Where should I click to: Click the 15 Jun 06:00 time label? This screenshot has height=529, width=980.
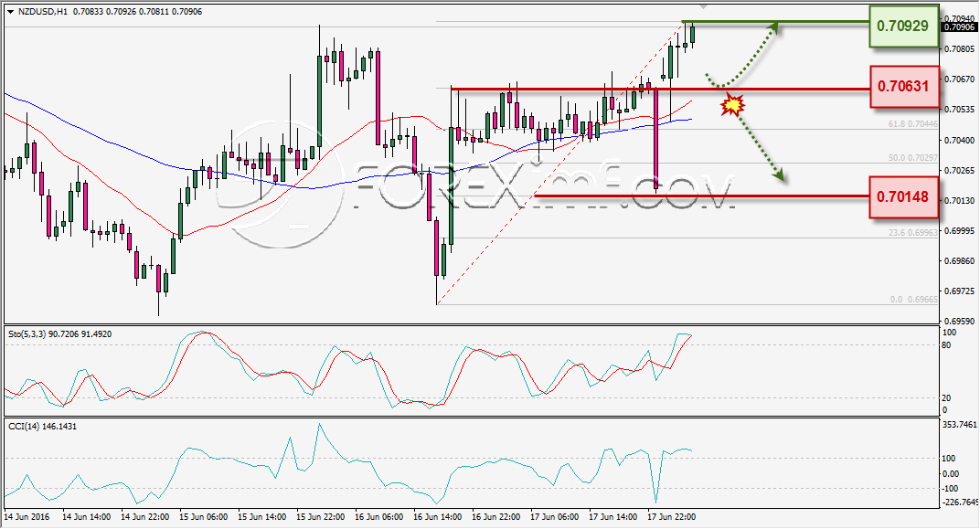(204, 516)
